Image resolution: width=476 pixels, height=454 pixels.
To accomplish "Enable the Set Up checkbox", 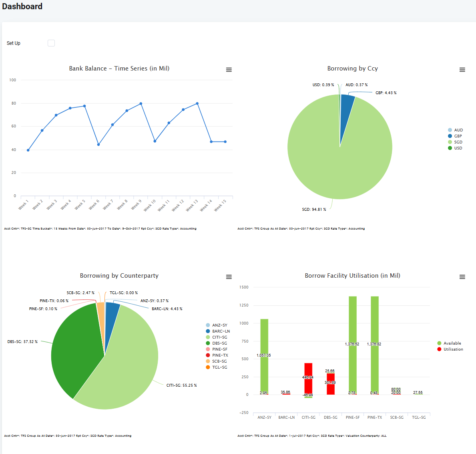I will (51, 43).
